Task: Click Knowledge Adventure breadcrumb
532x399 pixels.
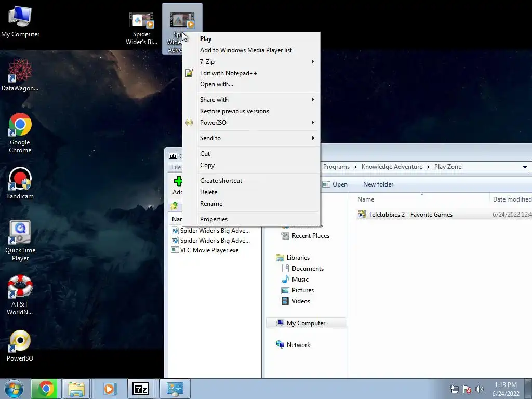Action: 392,167
